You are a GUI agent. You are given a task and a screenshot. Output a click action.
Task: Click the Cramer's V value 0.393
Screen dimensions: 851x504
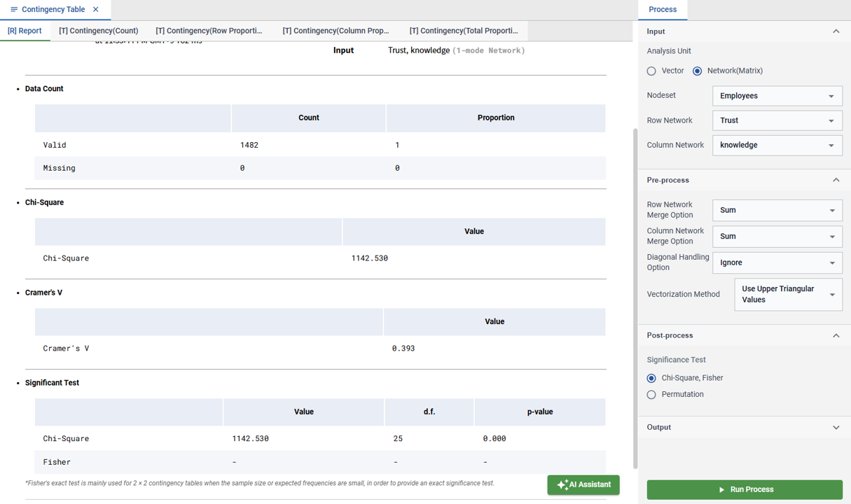[403, 348]
